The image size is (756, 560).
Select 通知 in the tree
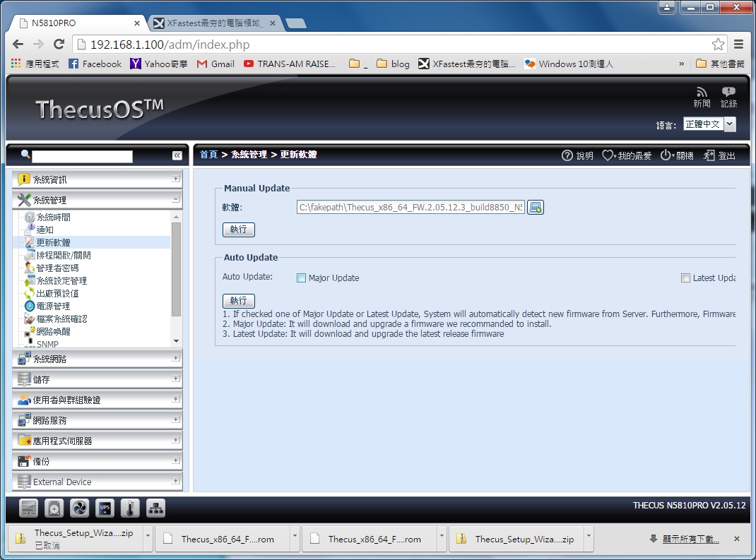[x=45, y=230]
